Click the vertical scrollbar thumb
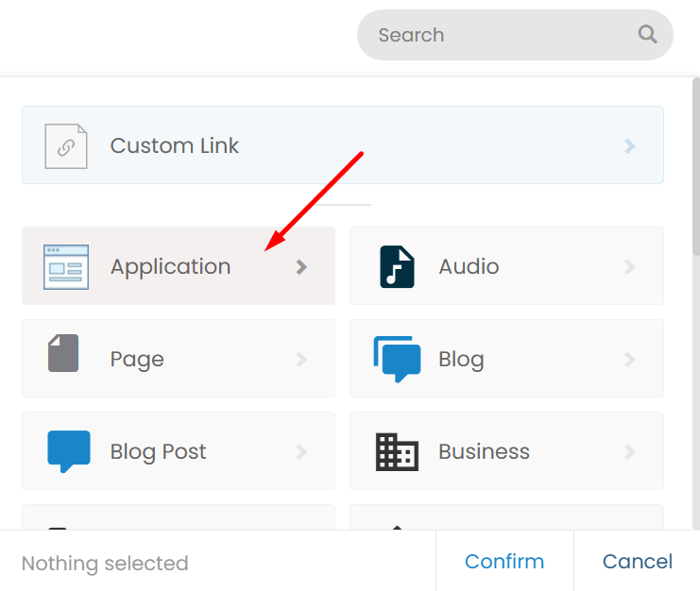 click(x=696, y=166)
